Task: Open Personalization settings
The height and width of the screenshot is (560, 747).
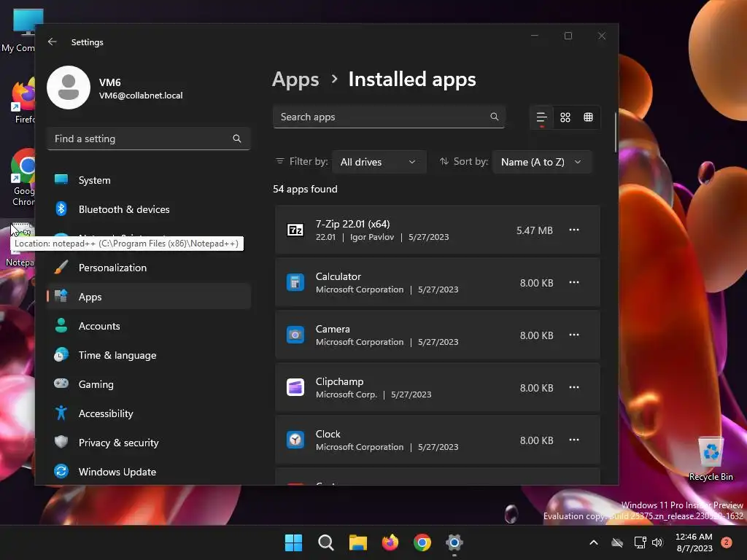Action: coord(149,268)
